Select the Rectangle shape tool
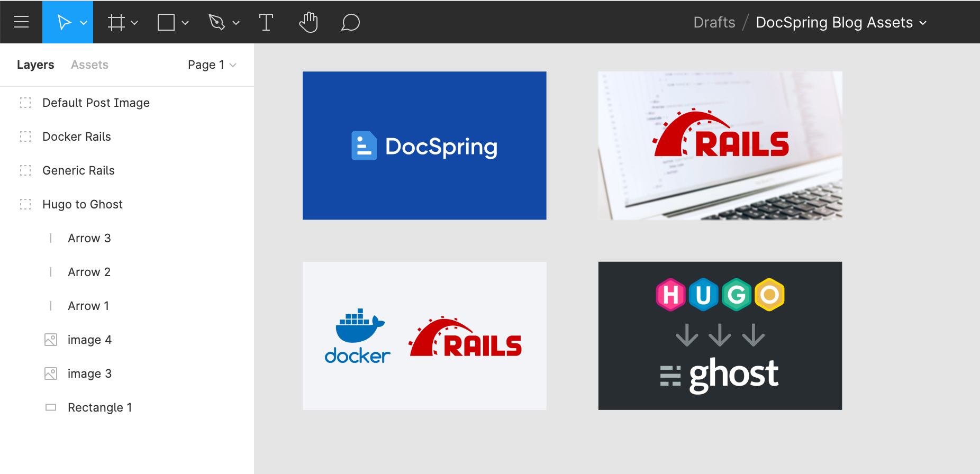The image size is (980, 474). pyautogui.click(x=166, y=22)
